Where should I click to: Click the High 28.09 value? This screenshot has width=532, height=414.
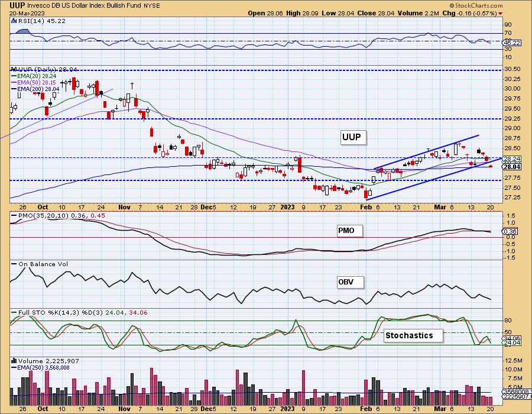[x=302, y=13]
